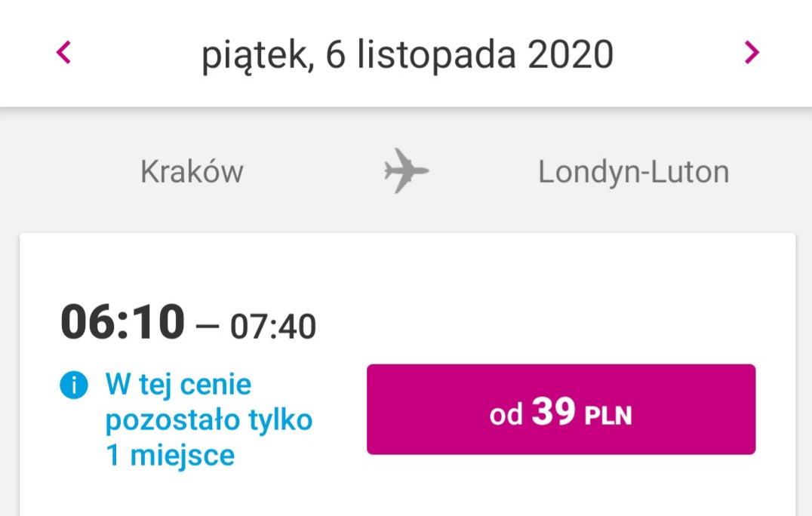812x516 pixels.
Task: Select the 06:10 departure time
Action: coord(123,322)
